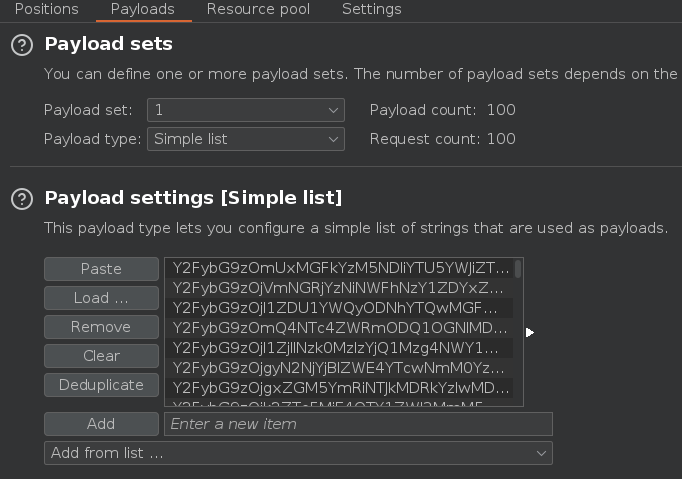Select the Payloads tab
The image size is (682, 479).
click(142, 9)
